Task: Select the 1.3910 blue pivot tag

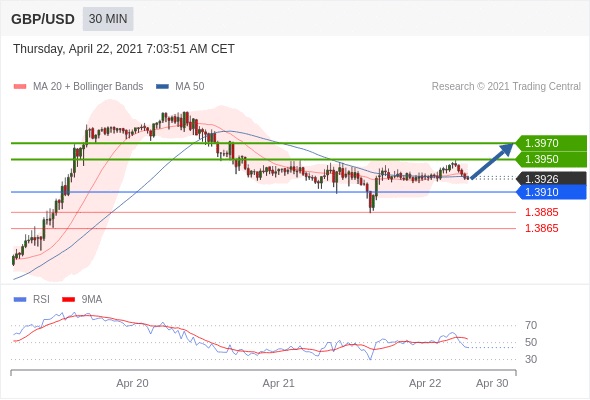Action: click(x=551, y=192)
